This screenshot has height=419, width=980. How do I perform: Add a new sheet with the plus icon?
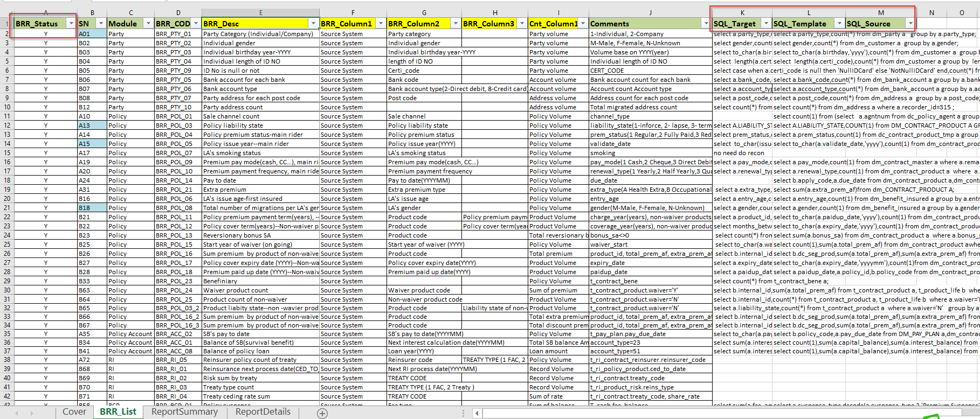point(322,413)
